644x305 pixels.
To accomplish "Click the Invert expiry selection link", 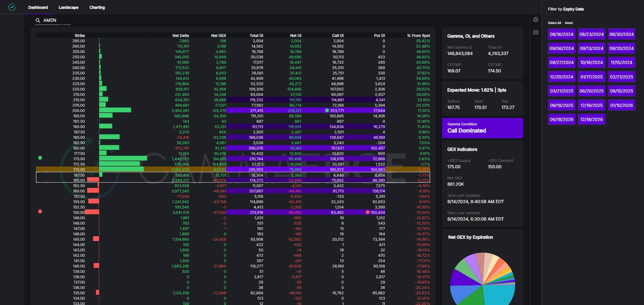I will click(x=569, y=23).
